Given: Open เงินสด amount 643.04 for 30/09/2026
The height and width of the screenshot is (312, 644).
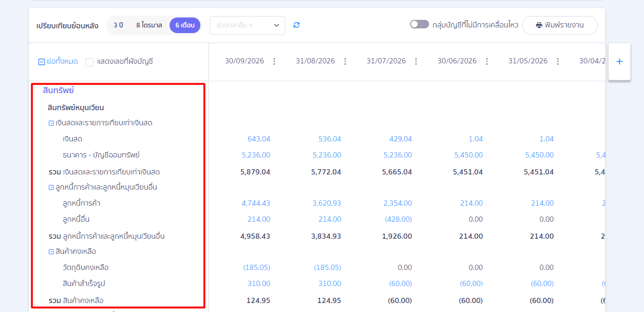Looking at the screenshot, I should point(259,139).
